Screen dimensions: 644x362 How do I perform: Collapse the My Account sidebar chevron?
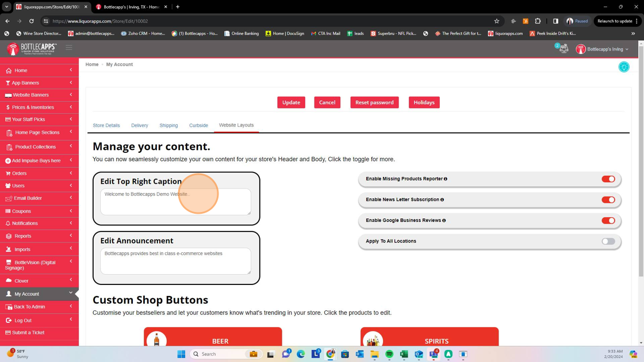pyautogui.click(x=71, y=293)
